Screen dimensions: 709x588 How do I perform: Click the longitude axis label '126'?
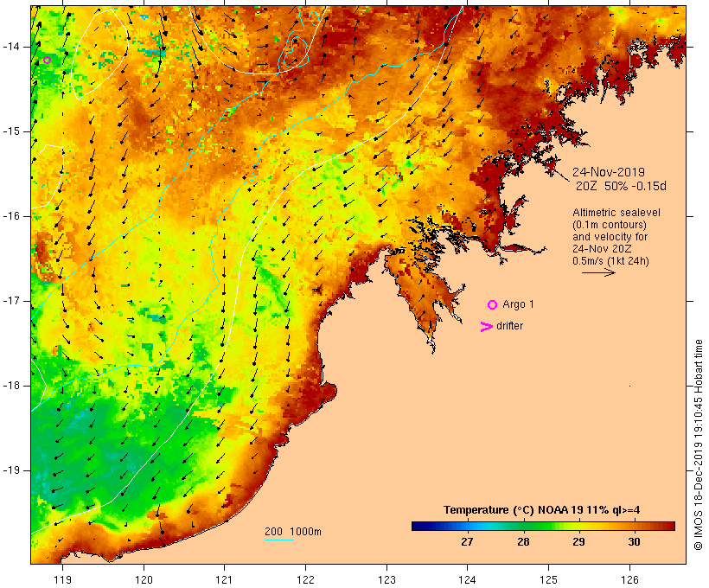click(x=629, y=579)
